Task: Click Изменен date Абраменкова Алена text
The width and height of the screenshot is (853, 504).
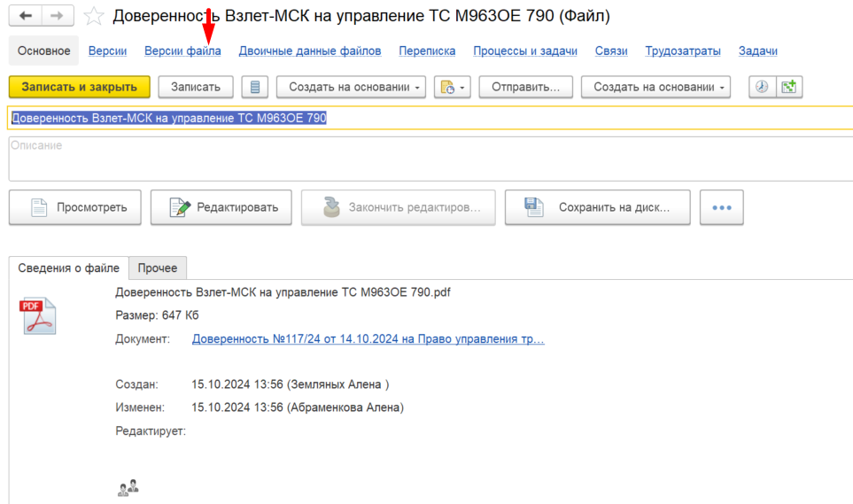Action: point(298,407)
